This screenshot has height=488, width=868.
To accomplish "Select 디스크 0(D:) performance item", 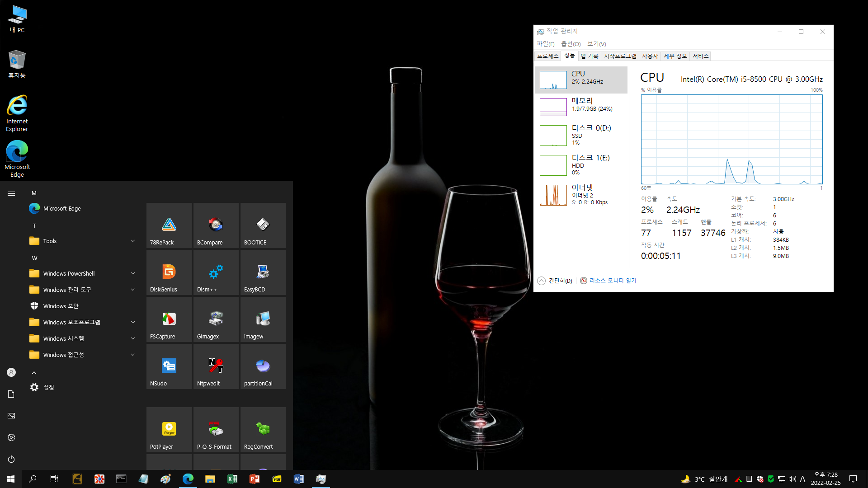I will click(581, 135).
